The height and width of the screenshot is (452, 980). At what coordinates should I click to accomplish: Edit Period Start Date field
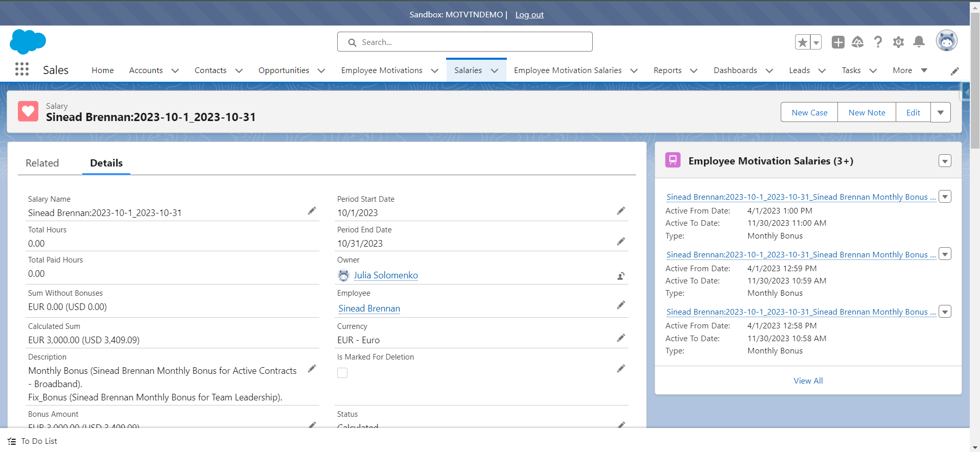pyautogui.click(x=621, y=211)
